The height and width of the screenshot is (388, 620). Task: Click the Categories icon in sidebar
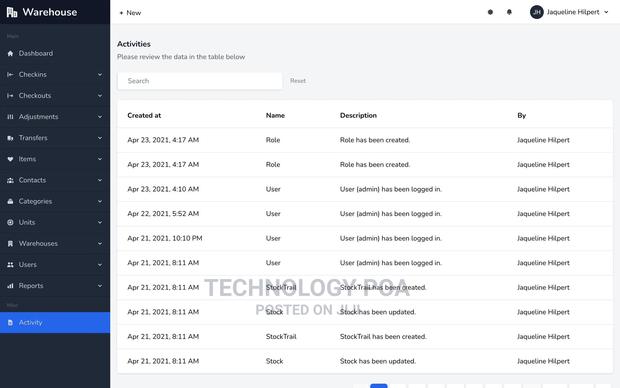(x=10, y=201)
